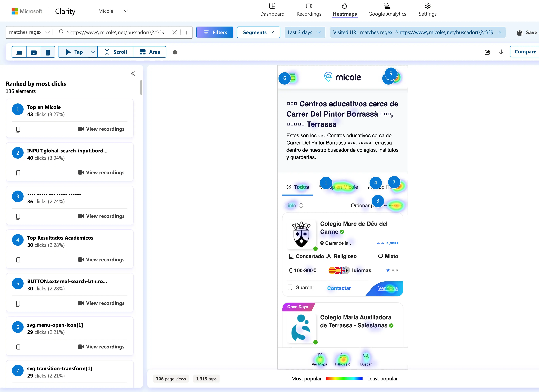Expand the Tap mode dropdown arrow

pos(93,52)
